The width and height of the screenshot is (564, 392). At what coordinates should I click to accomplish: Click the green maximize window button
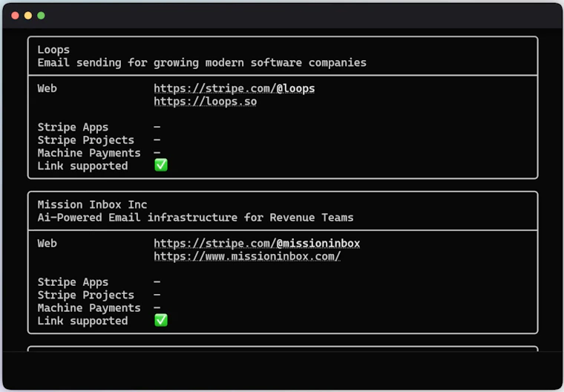[41, 16]
